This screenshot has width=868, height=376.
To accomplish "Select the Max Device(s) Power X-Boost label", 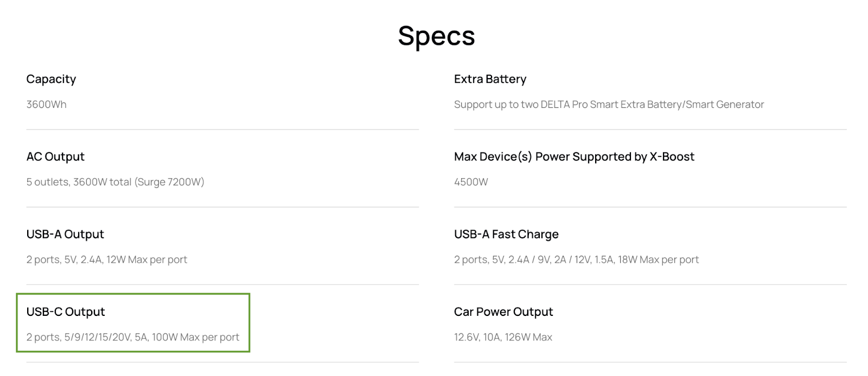I will [574, 157].
